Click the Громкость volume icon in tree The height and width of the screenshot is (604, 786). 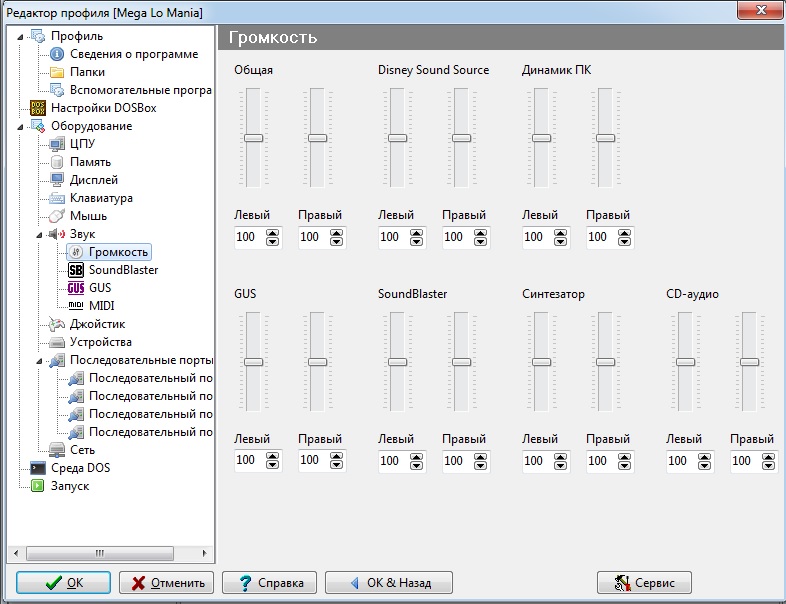76,252
